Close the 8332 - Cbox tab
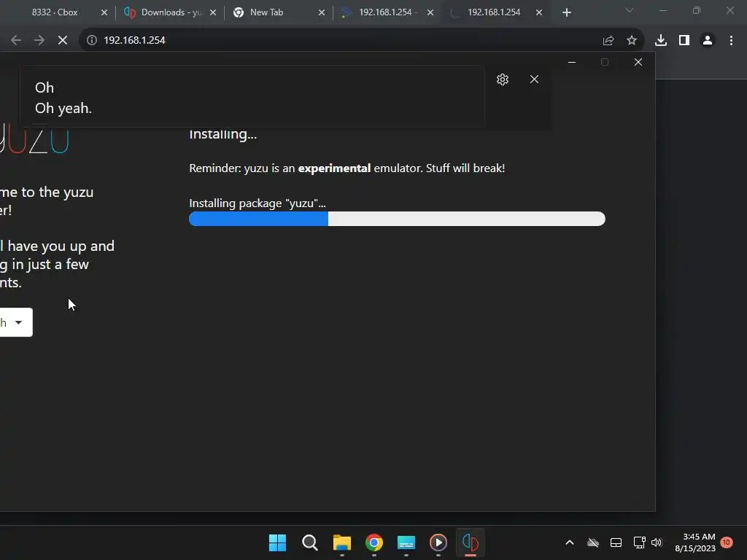Image resolution: width=747 pixels, height=560 pixels. [x=104, y=13]
